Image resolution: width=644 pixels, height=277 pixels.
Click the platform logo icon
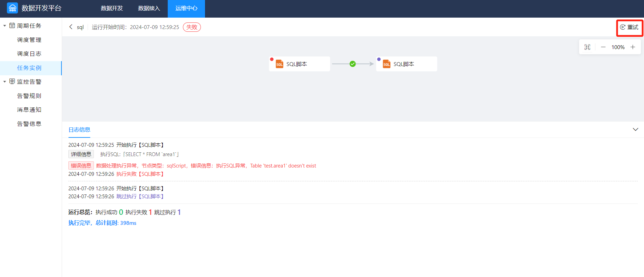pyautogui.click(x=12, y=8)
